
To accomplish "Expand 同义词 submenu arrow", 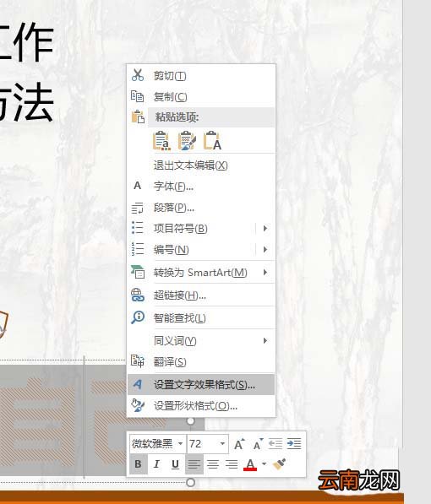I will pyautogui.click(x=265, y=340).
